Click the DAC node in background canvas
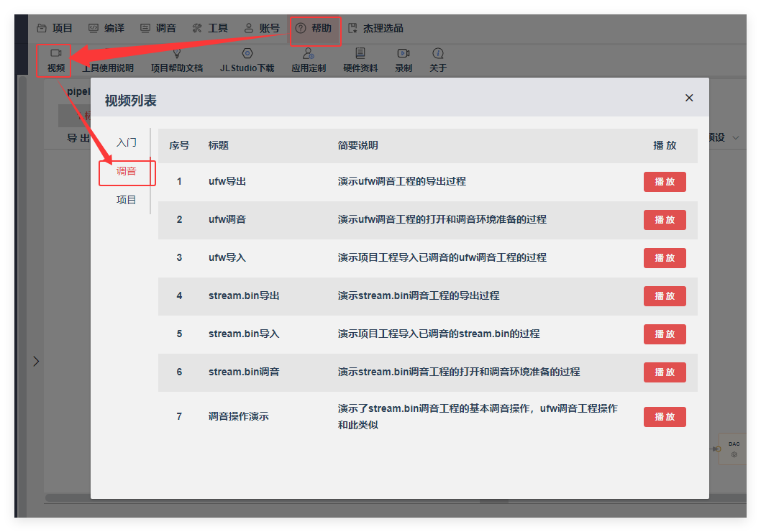Image resolution: width=761 pixels, height=532 pixels. pos(734,449)
